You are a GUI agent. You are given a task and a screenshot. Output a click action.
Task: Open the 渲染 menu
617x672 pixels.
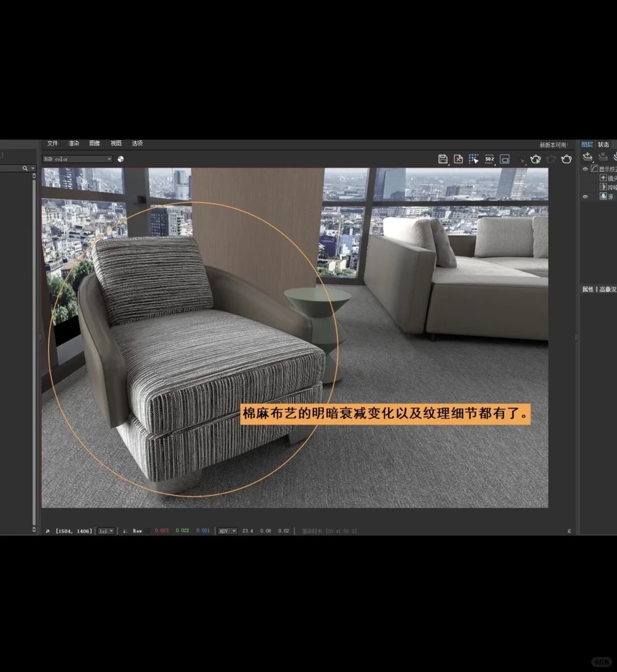click(74, 143)
